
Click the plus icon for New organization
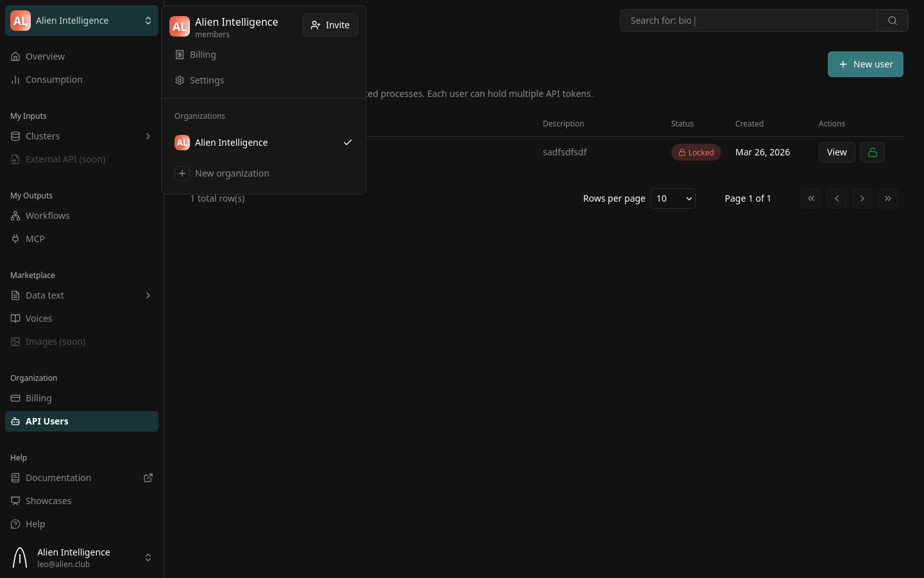click(182, 173)
